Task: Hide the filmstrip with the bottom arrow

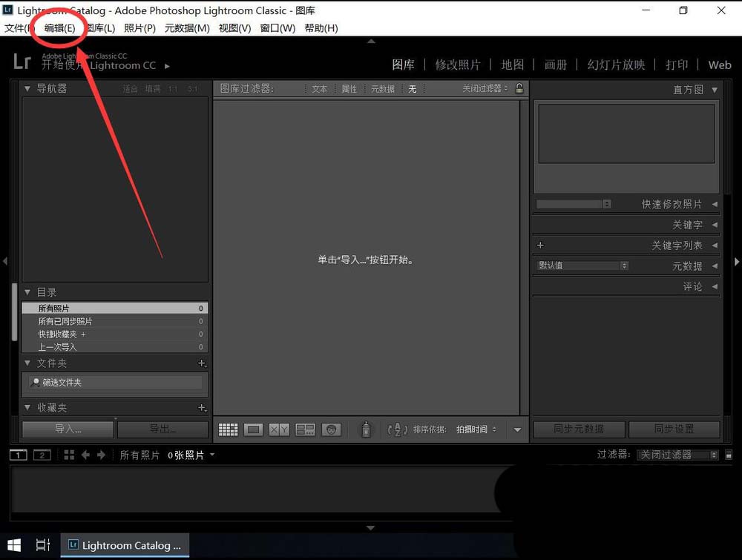Action: [371, 527]
